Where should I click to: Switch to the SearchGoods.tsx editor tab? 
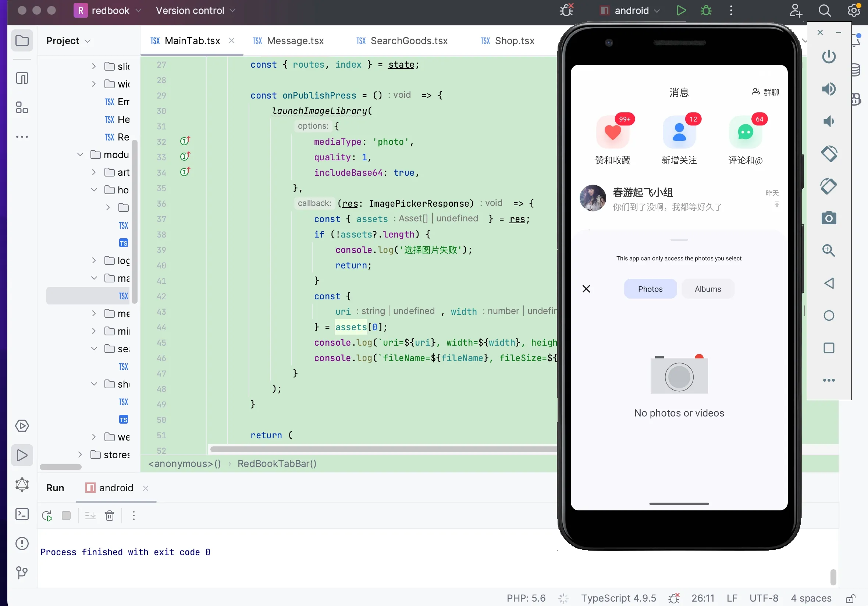point(402,41)
